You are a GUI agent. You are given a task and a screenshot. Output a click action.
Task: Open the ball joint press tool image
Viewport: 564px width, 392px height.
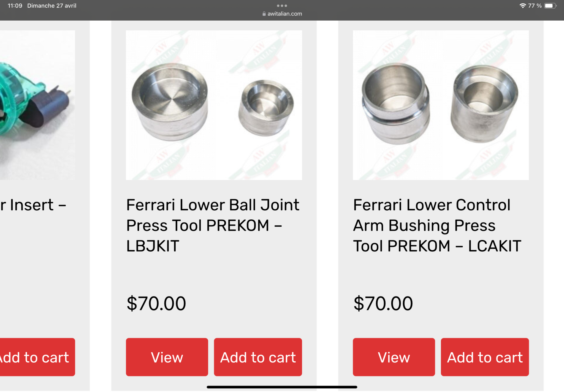click(214, 105)
